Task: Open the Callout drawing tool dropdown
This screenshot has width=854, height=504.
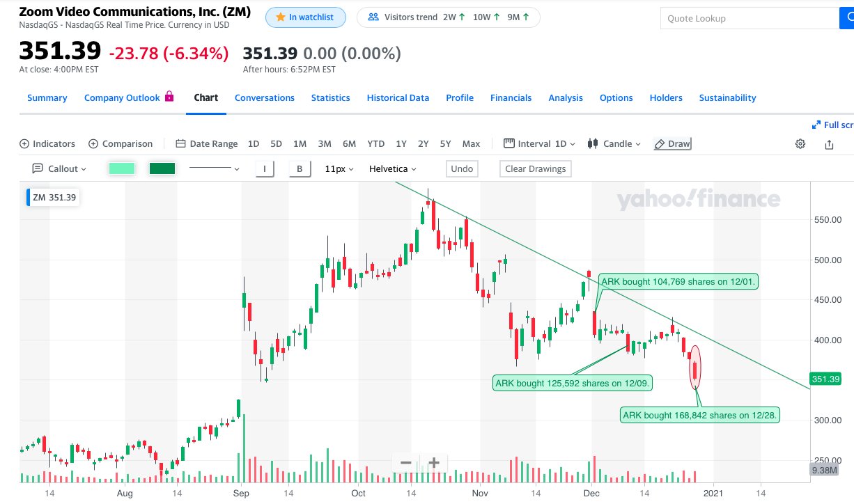Action: (60, 168)
